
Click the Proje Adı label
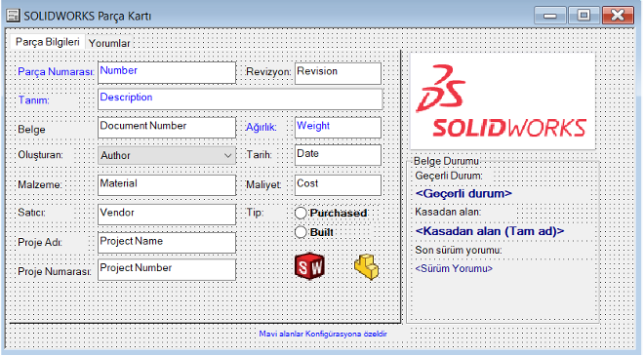tap(39, 242)
